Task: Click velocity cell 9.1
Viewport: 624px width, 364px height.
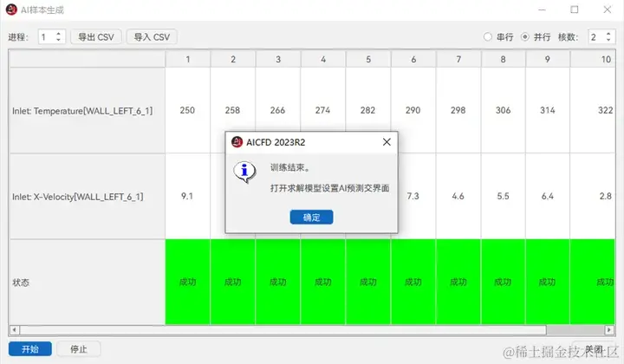Action: pos(187,196)
